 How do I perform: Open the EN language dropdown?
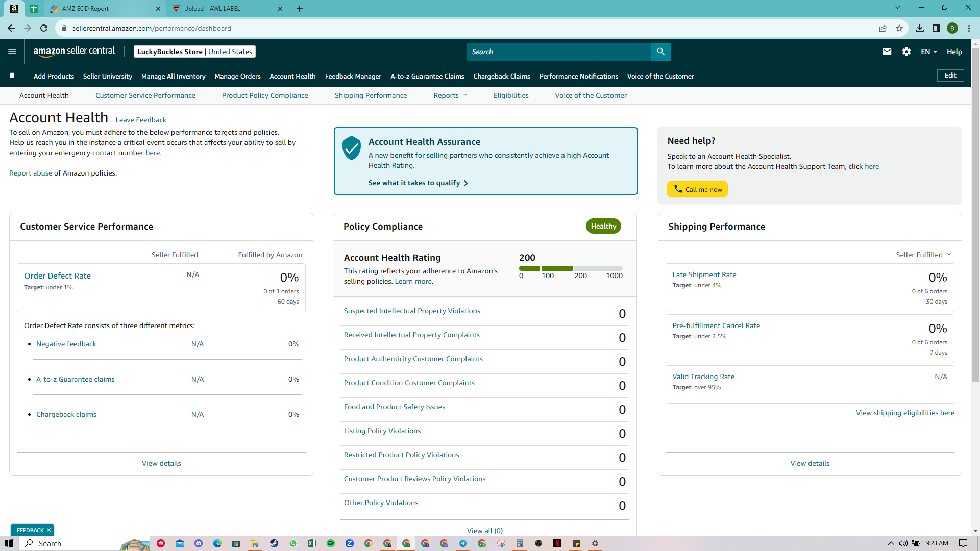929,52
